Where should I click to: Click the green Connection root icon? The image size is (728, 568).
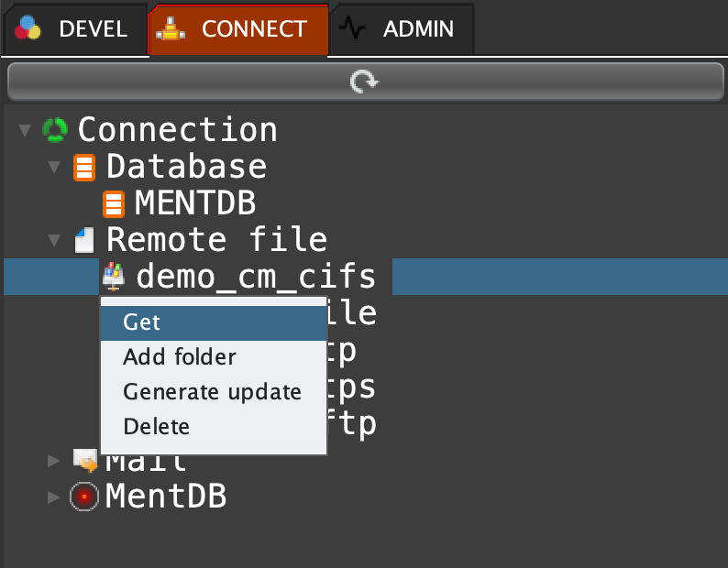(x=55, y=130)
